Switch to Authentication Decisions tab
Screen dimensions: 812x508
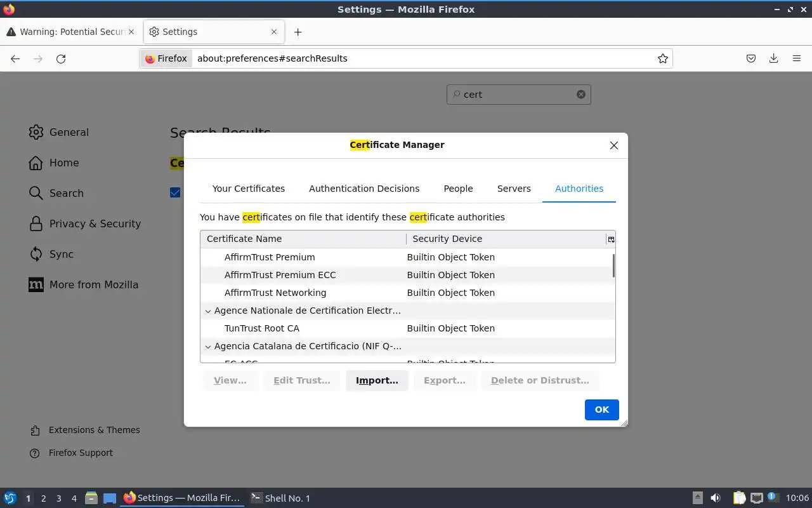[364, 189]
